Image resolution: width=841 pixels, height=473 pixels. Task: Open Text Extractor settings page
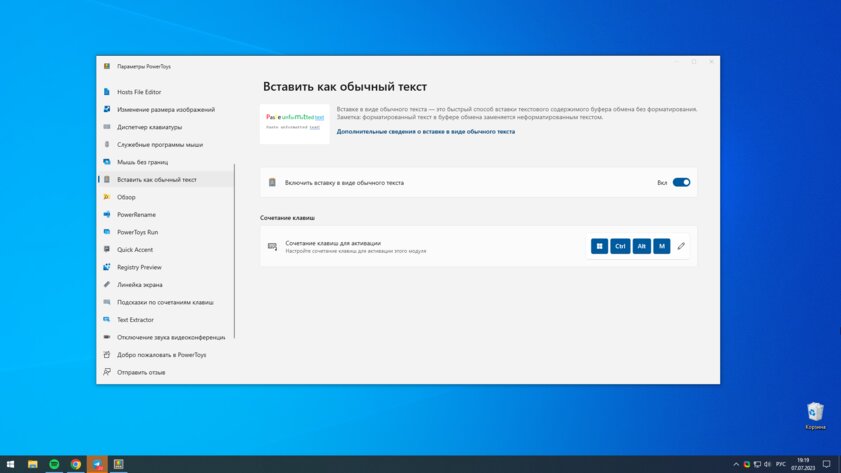tap(166, 320)
